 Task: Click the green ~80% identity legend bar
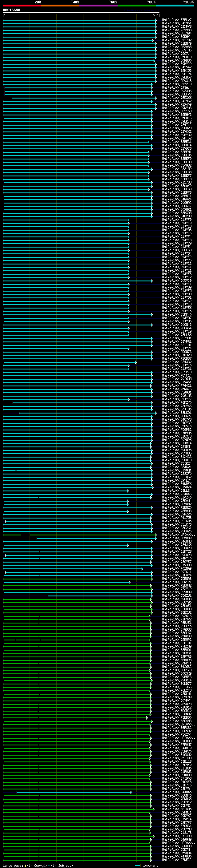point(137,6)
